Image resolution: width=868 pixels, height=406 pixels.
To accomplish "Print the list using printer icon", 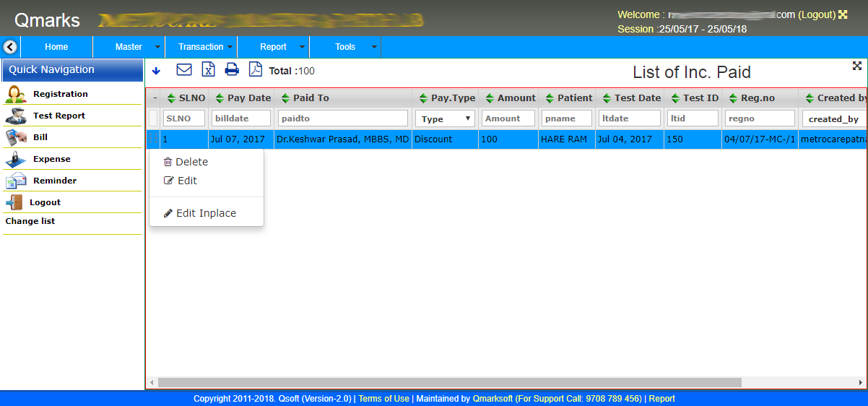I will 232,69.
